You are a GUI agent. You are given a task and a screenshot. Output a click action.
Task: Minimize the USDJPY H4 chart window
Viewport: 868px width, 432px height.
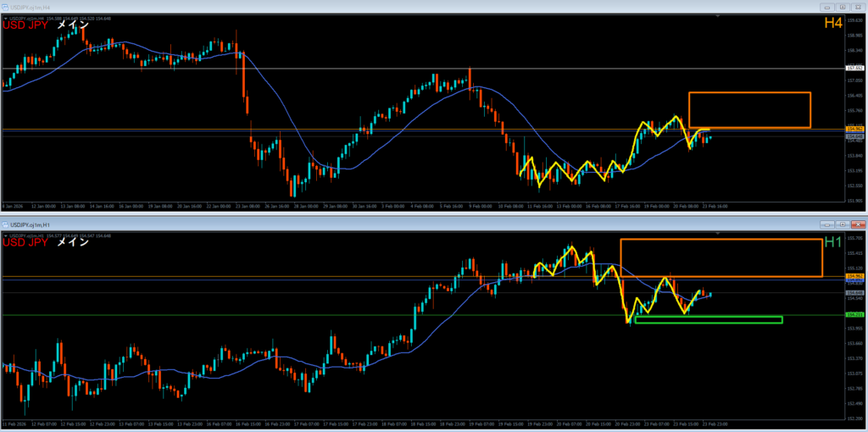pyautogui.click(x=827, y=5)
